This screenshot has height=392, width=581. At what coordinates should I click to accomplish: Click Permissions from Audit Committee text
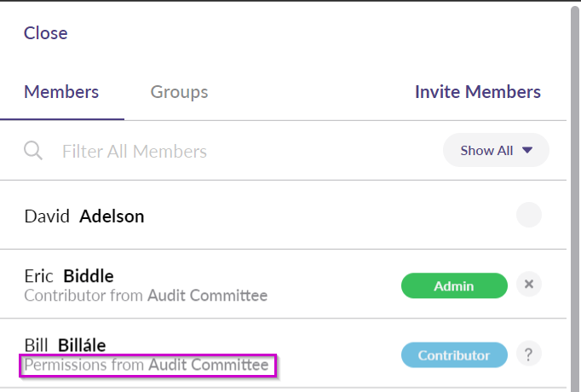147,365
